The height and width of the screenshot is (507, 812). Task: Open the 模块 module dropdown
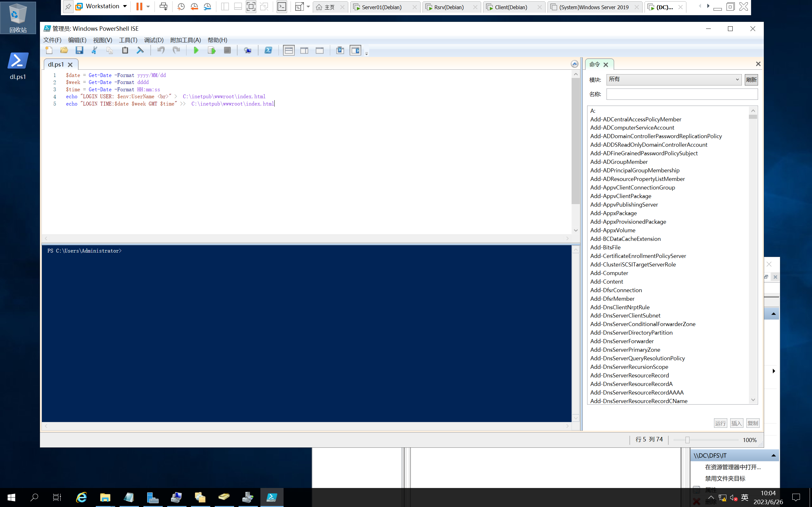[674, 80]
